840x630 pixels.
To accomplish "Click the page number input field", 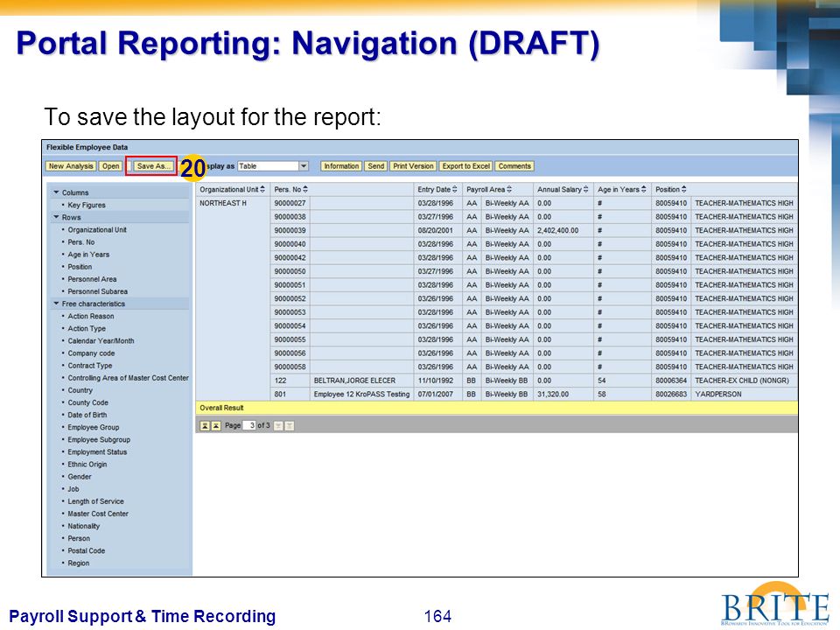I will coord(249,425).
